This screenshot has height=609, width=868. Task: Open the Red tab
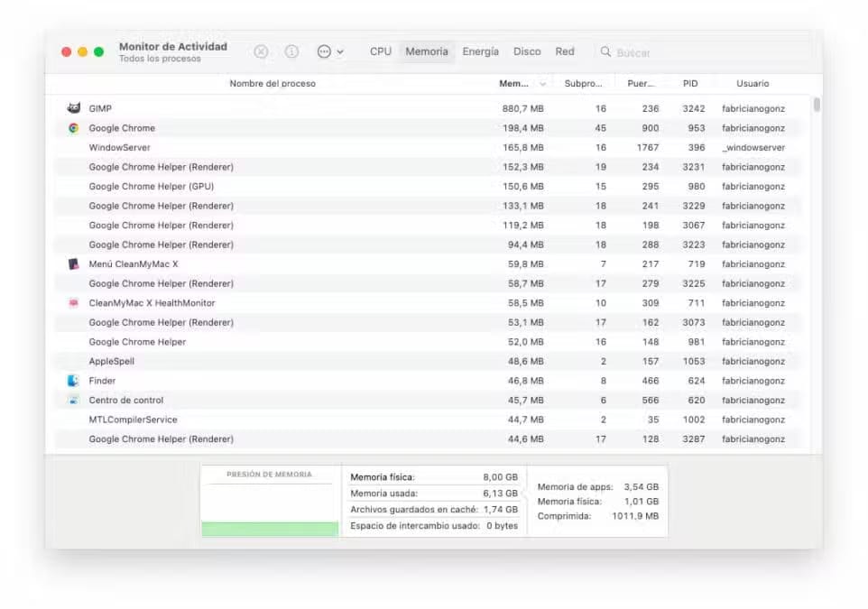565,51
